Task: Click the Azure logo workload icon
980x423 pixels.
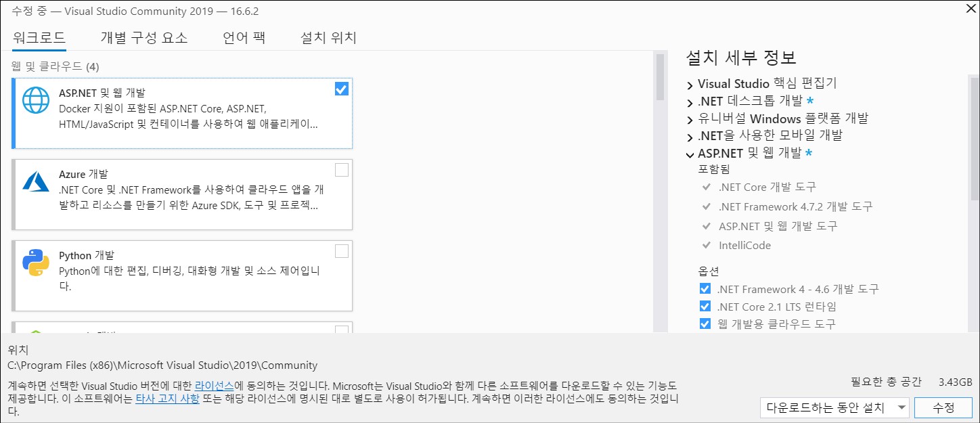Action: pyautogui.click(x=36, y=181)
